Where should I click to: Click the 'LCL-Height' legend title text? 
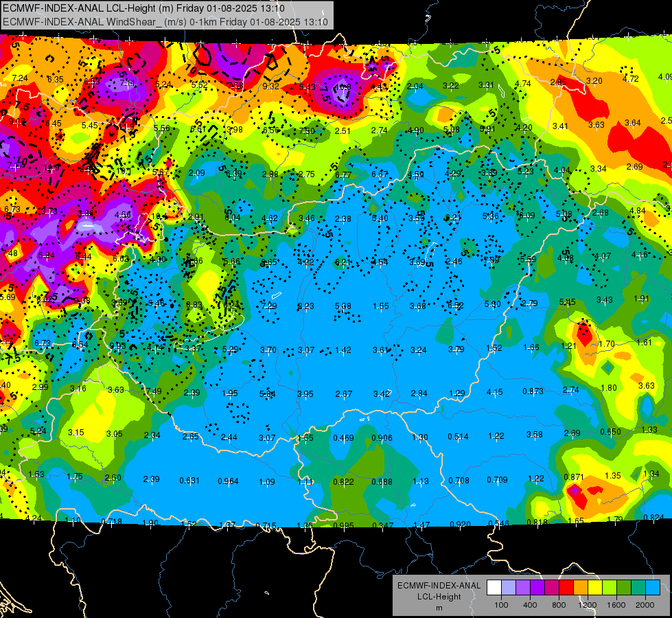tap(439, 597)
